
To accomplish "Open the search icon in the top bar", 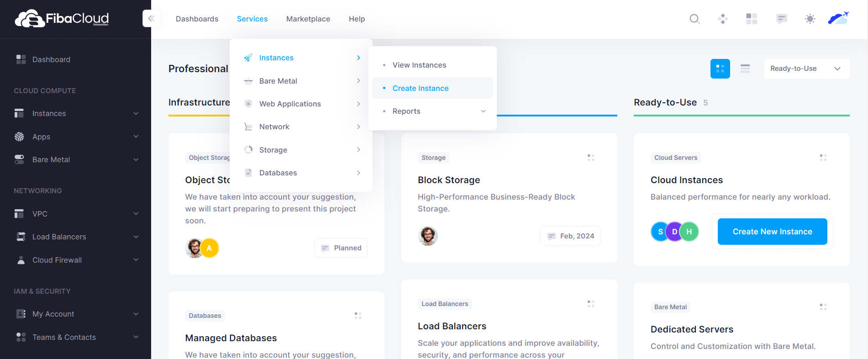I will (694, 19).
